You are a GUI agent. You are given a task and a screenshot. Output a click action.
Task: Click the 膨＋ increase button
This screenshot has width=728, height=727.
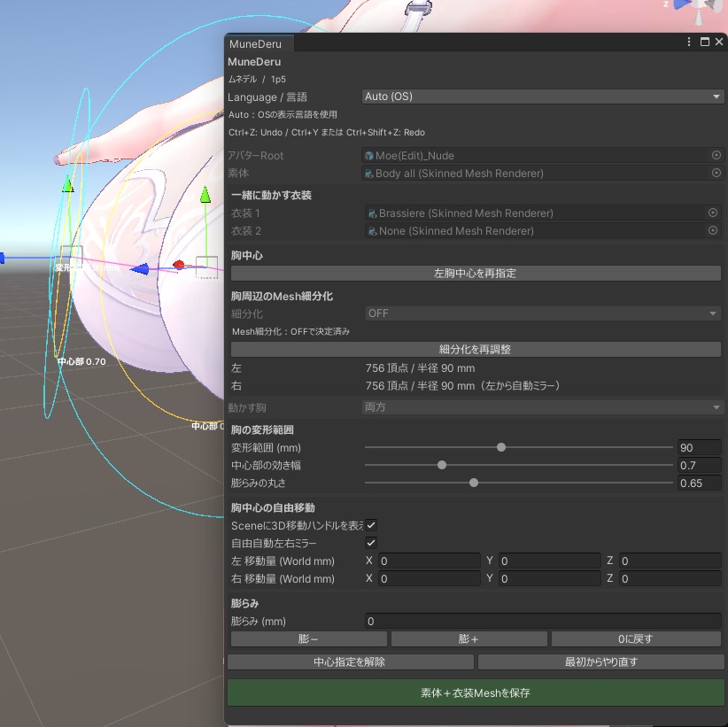[x=469, y=638]
